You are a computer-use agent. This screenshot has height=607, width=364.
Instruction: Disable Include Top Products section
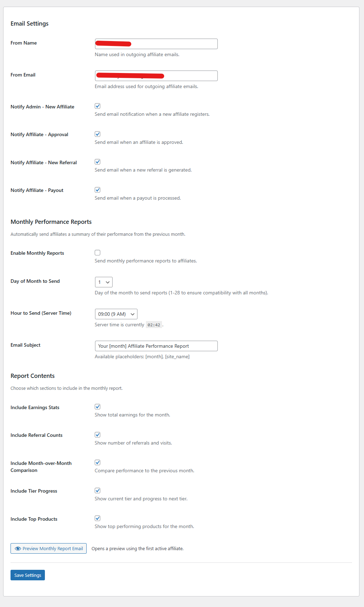tap(97, 518)
